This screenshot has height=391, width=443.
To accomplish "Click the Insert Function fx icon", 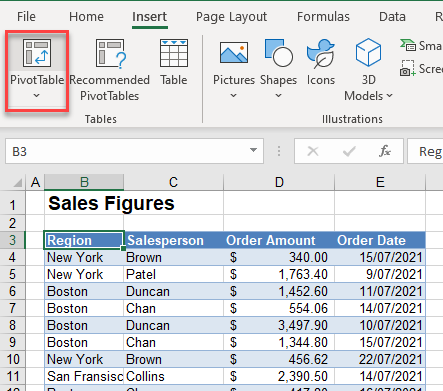I will click(385, 151).
